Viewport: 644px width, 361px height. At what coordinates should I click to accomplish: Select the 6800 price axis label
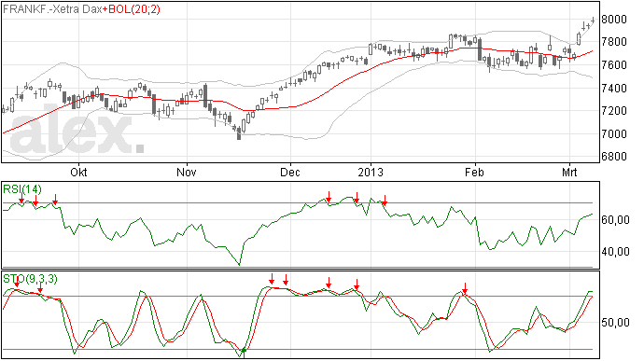614,157
